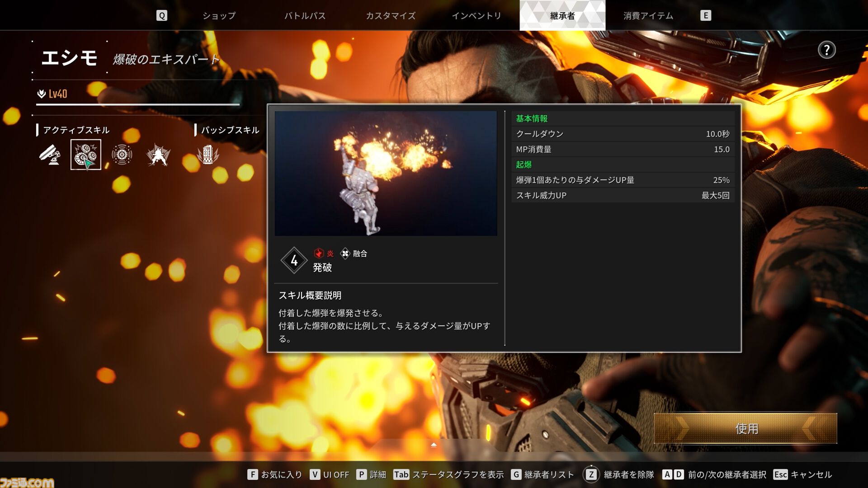Click the スキル威力UP label
The image size is (868, 488).
point(541,195)
